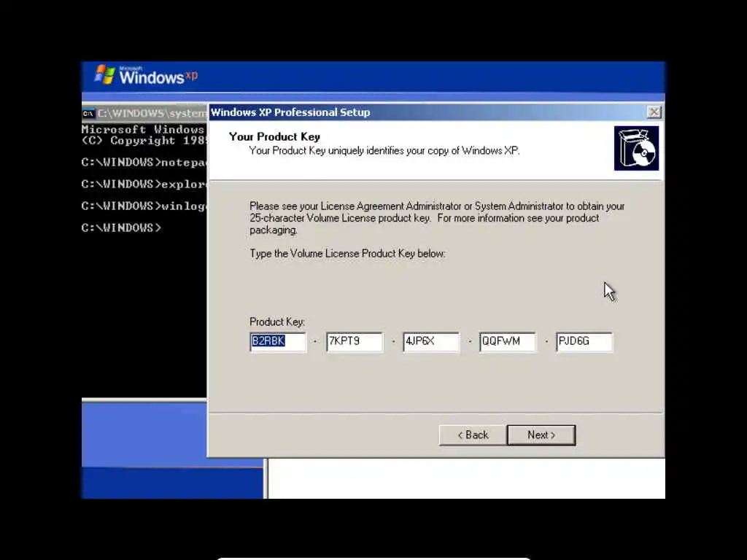
Task: Click the 'Microsoft Windows' line in command prompt
Action: pyautogui.click(x=143, y=129)
